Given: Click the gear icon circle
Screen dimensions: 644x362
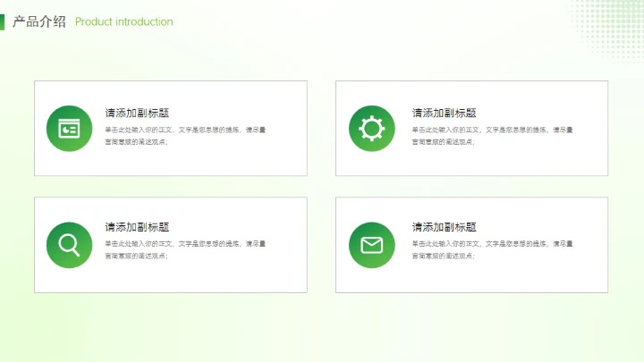Looking at the screenshot, I should 372,129.
